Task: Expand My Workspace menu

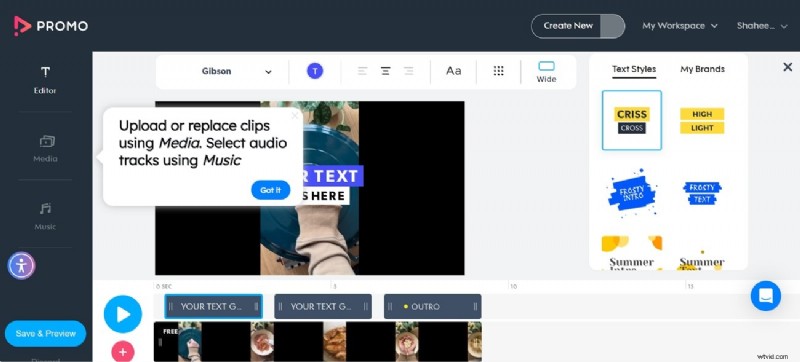Action: click(x=680, y=26)
